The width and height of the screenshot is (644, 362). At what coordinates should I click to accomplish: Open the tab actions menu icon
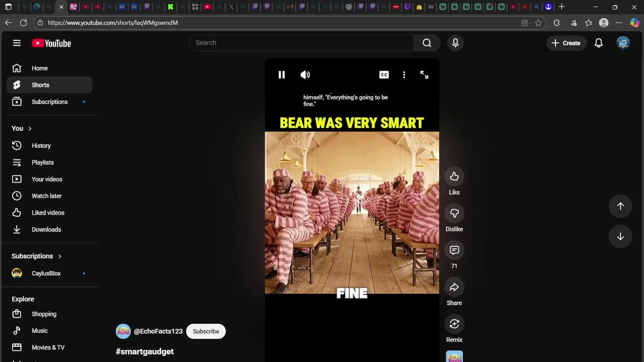tap(8, 7)
